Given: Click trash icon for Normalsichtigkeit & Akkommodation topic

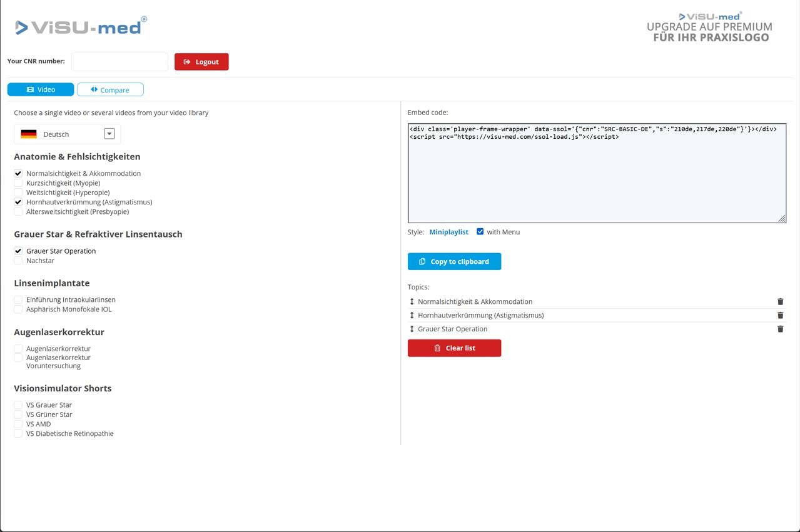Looking at the screenshot, I should (780, 301).
